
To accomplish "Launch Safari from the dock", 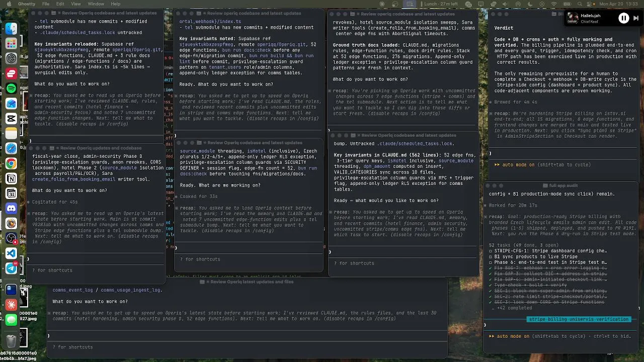I will tap(11, 149).
